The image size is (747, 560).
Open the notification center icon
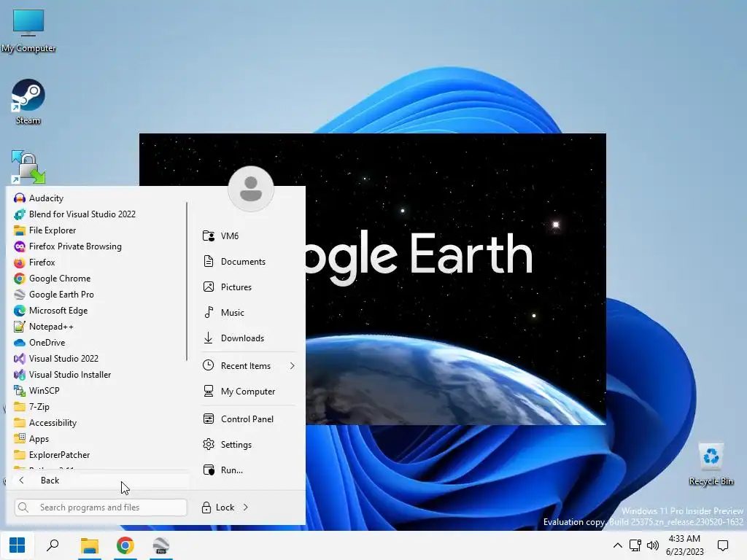[723, 545]
